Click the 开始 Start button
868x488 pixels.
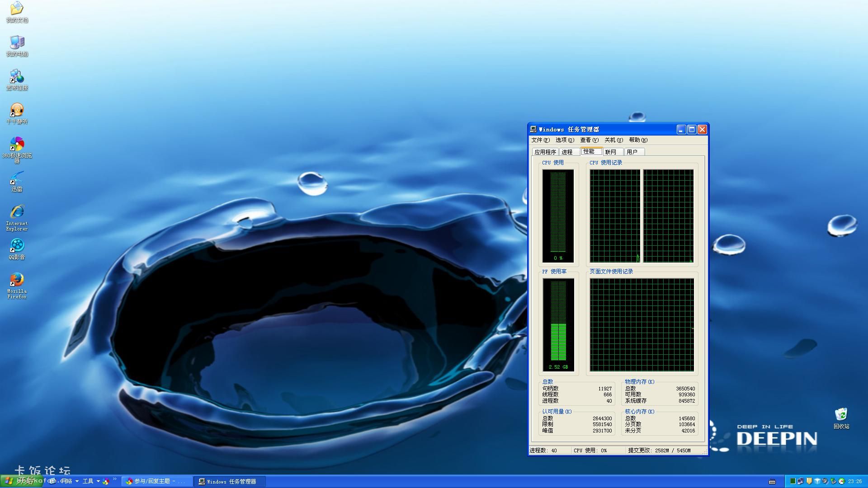21,481
